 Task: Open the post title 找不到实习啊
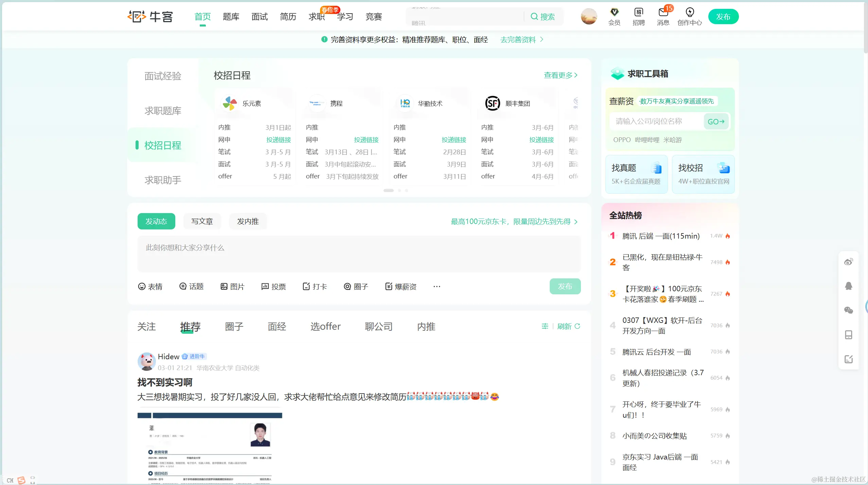tap(165, 382)
